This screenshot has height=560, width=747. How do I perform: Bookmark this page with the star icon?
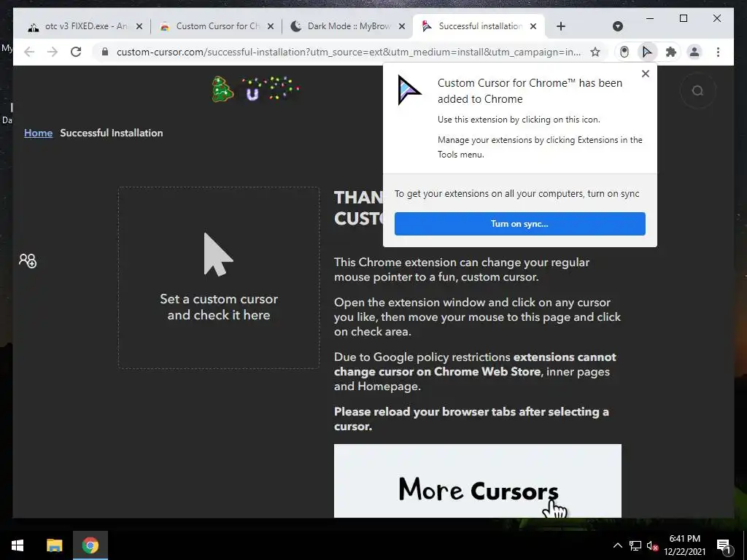tap(595, 52)
